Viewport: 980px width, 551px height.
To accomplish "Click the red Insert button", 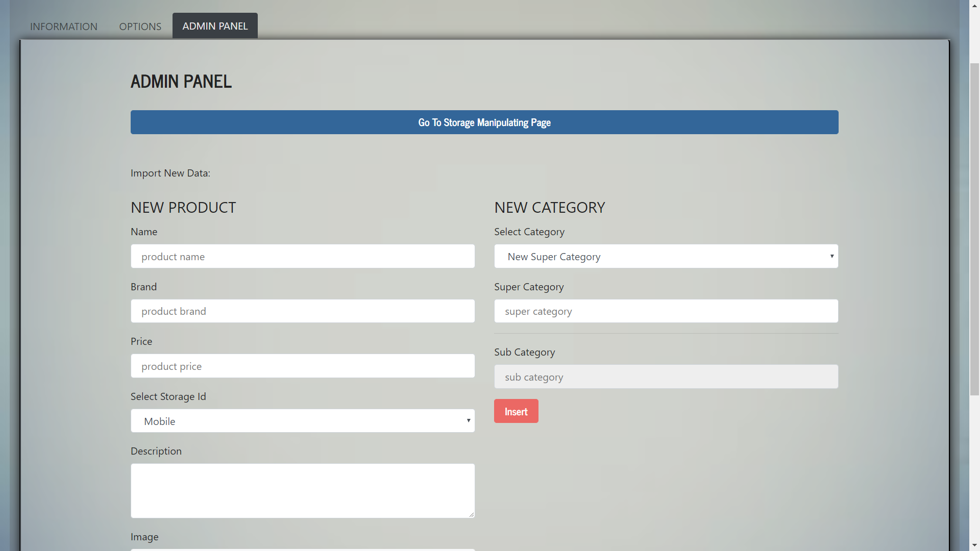I will click(516, 411).
